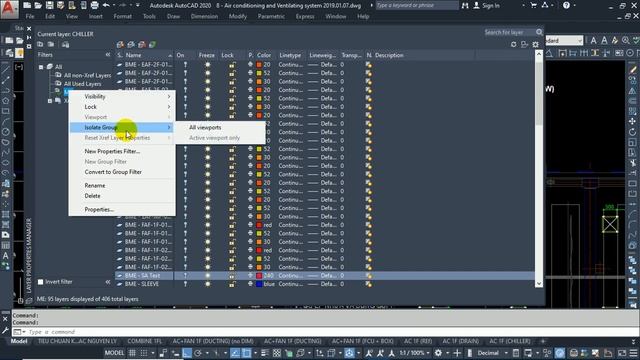This screenshot has width=640, height=360.
Task: Close the Layer Properties Manager palette
Action: click(29, 29)
